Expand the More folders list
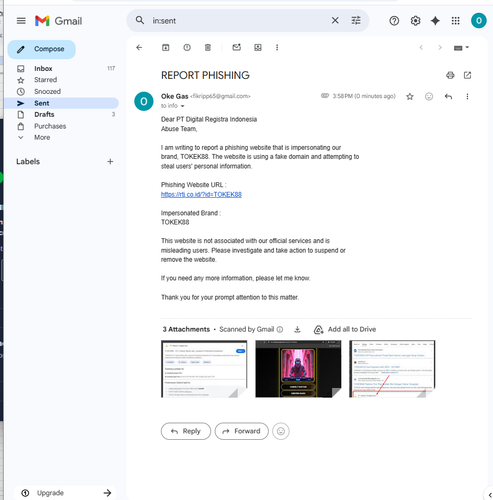The width and height of the screenshot is (493, 500). 42,137
